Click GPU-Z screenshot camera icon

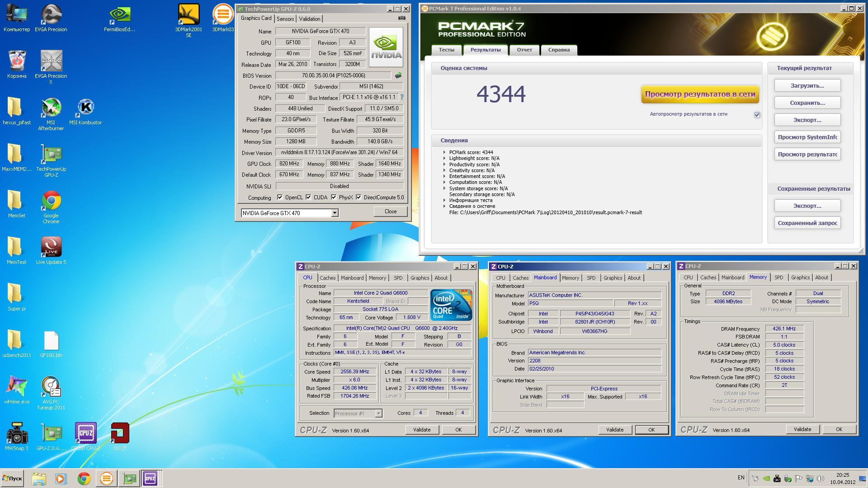(401, 18)
